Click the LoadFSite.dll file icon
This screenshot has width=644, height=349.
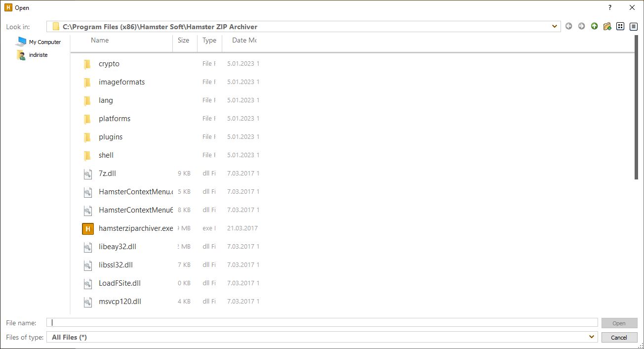coord(87,283)
